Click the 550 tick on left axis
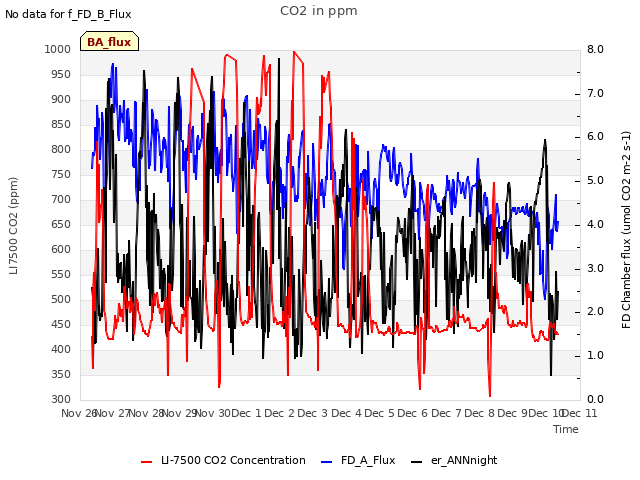This screenshot has height=480, width=640. click(x=61, y=274)
